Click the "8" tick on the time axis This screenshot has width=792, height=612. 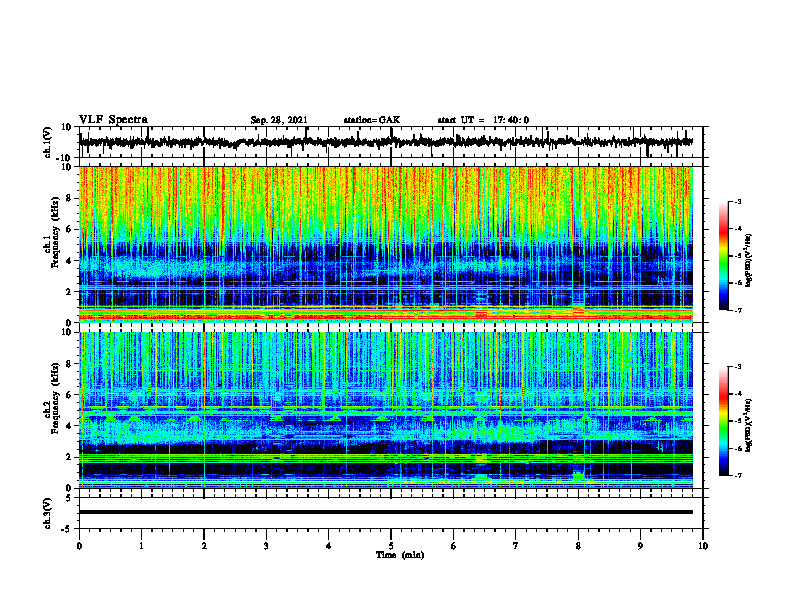pyautogui.click(x=578, y=546)
